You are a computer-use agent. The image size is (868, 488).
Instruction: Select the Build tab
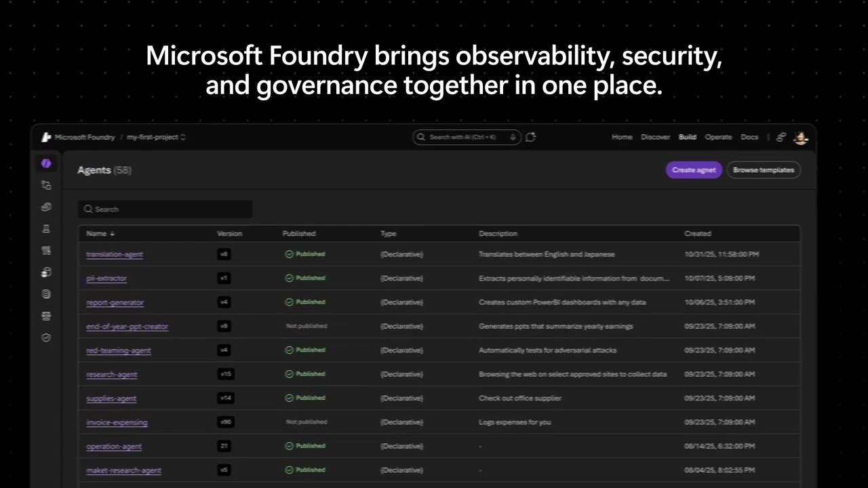point(688,137)
